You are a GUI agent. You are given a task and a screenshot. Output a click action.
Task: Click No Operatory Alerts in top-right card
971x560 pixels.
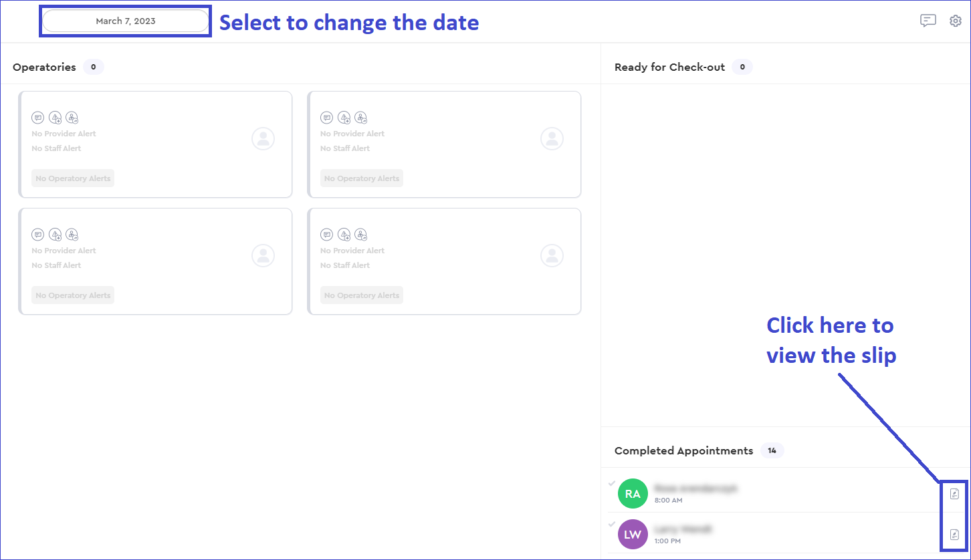click(x=362, y=178)
